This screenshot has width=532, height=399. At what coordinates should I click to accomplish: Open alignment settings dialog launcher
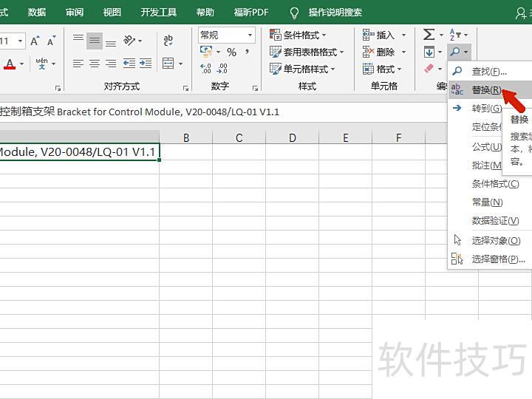(x=185, y=88)
